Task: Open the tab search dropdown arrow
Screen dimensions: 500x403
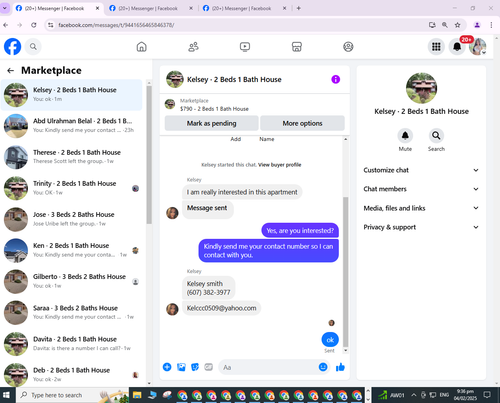Action: (x=5, y=8)
